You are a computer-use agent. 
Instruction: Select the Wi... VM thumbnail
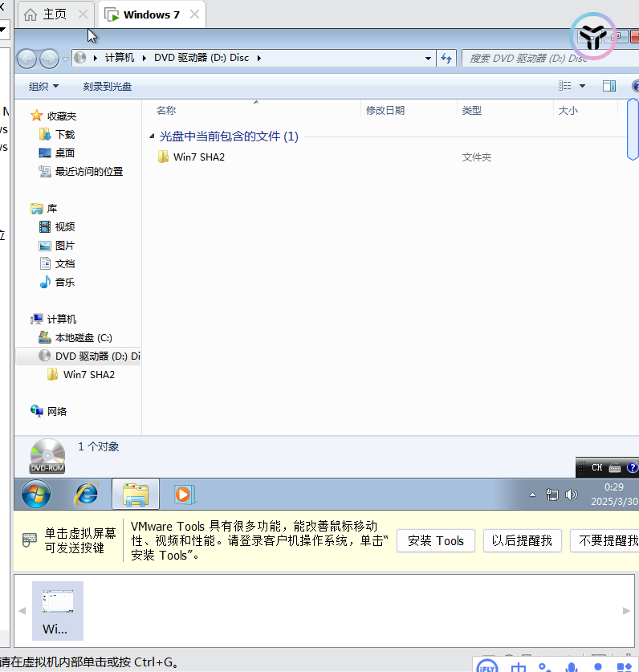click(58, 611)
